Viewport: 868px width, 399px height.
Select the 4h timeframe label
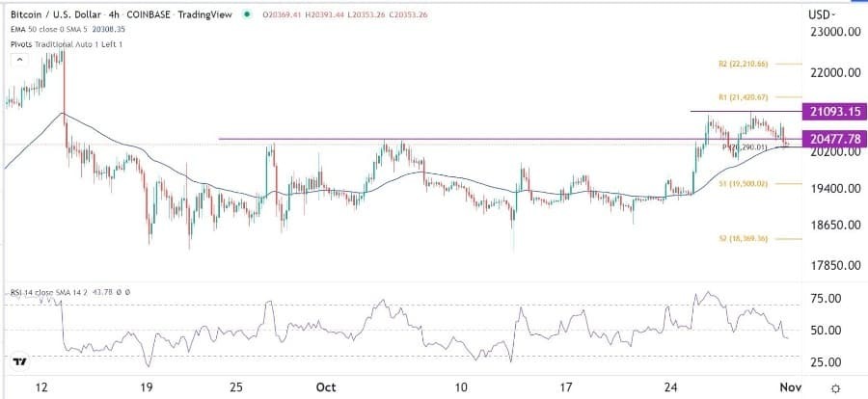pos(121,13)
